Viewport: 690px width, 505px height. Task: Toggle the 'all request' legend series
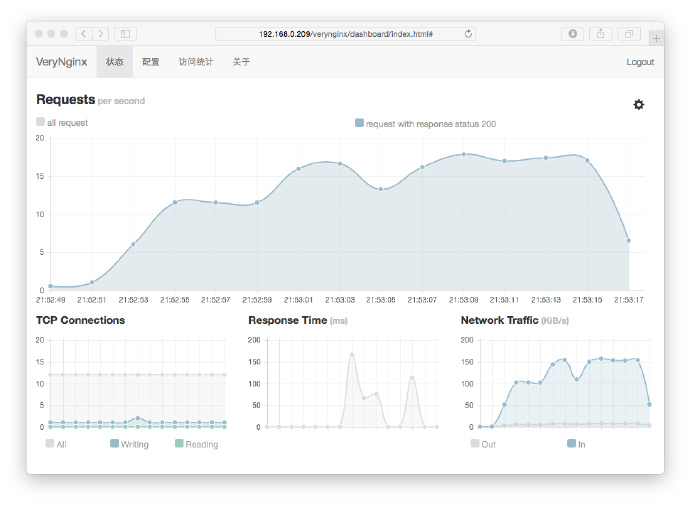[62, 122]
